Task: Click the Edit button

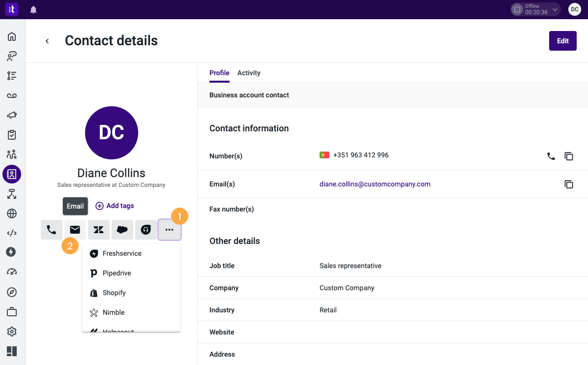Action: coord(562,41)
